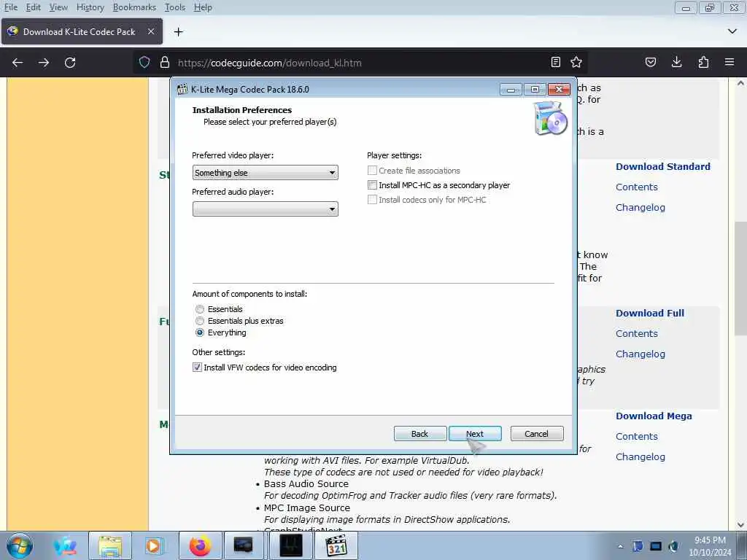Image resolution: width=747 pixels, height=560 pixels.
Task: Open the Preferred video player dropdown
Action: 266,172
